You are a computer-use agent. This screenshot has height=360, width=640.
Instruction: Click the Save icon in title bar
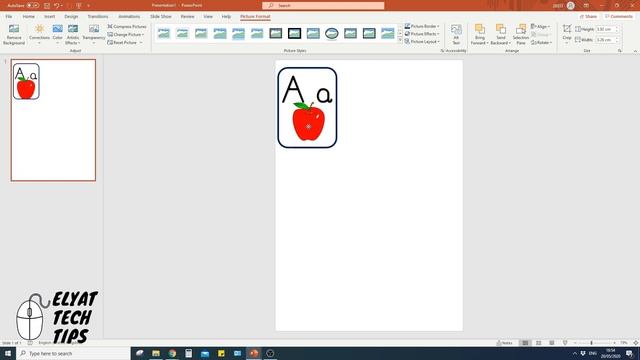tap(47, 6)
